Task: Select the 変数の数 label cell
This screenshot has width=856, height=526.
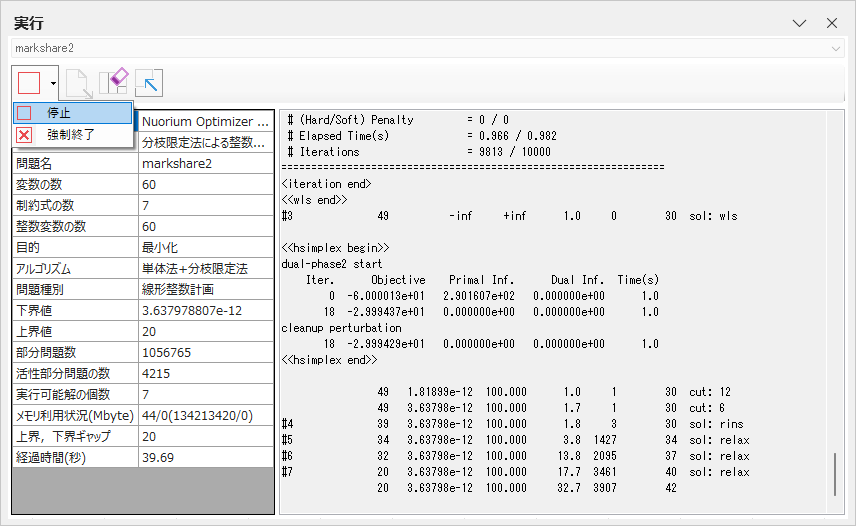Action: pos(75,184)
